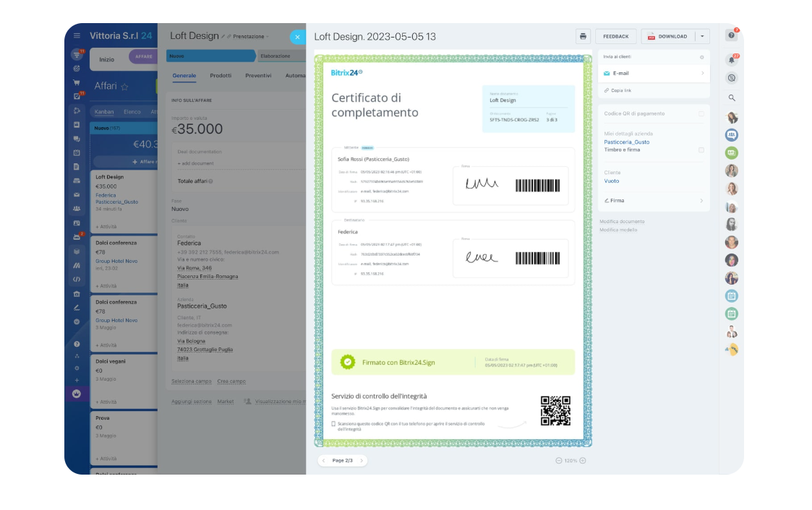Zoom out the document with minus icon
Viewport: 812px width, 510px height.
559,460
